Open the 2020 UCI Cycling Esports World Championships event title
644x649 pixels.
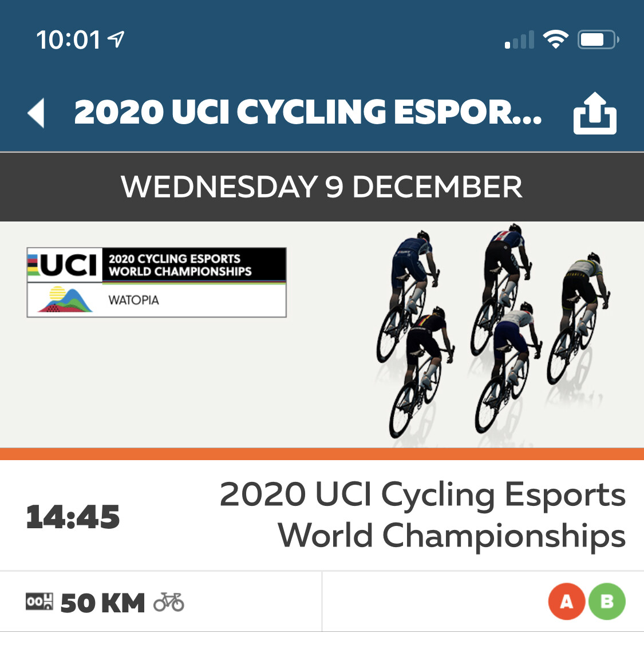[x=422, y=515]
